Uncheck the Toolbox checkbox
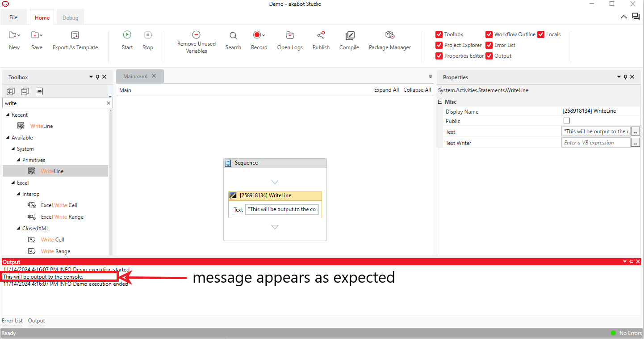The height and width of the screenshot is (339, 644). (x=439, y=34)
